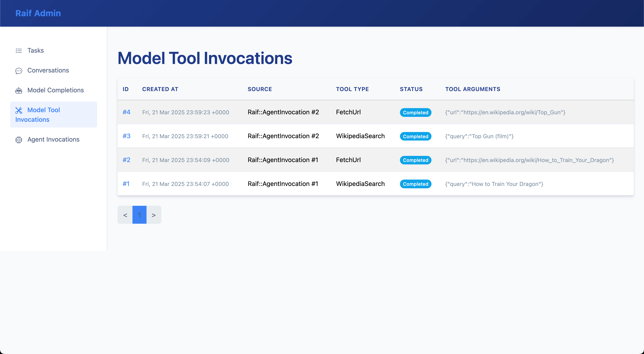644x354 pixels.
Task: Click the Completed badge in row #1
Action: [415, 184]
